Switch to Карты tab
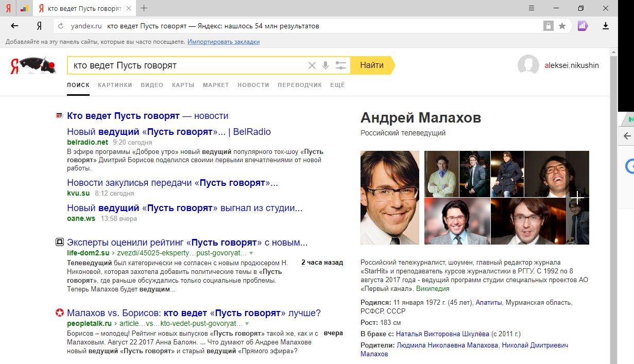The image size is (634, 364). pos(183,85)
